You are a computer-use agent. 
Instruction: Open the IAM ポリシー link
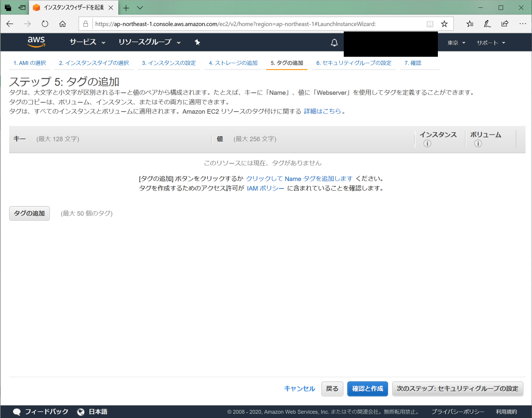[266, 188]
